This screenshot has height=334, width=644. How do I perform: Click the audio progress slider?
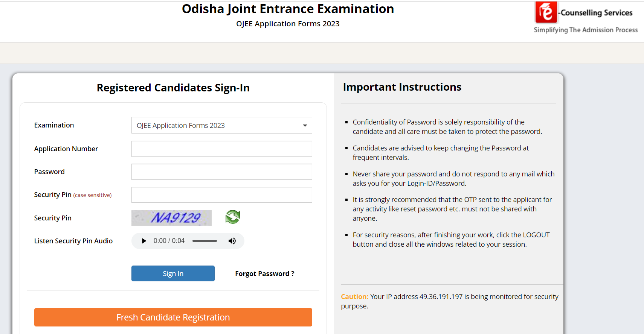204,241
